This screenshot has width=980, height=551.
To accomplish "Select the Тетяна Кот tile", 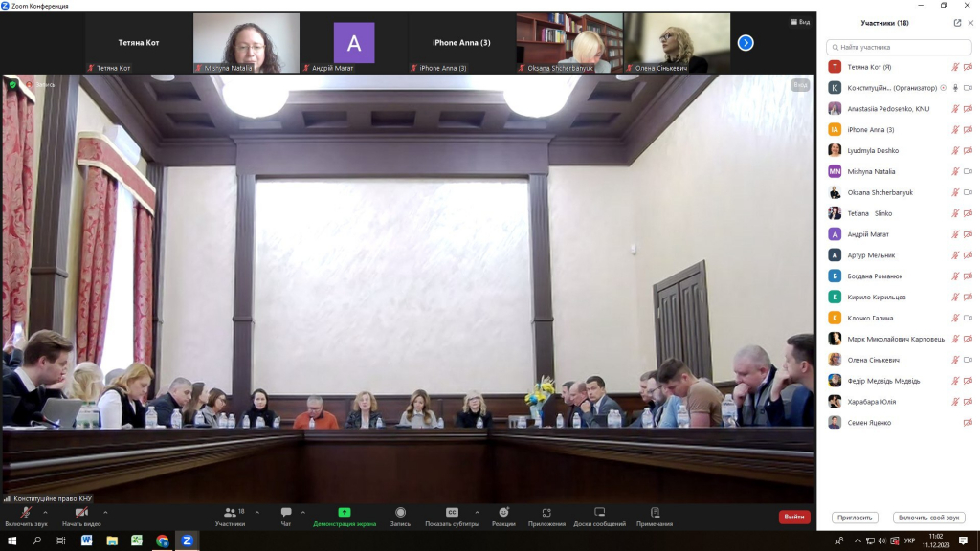I will click(139, 42).
